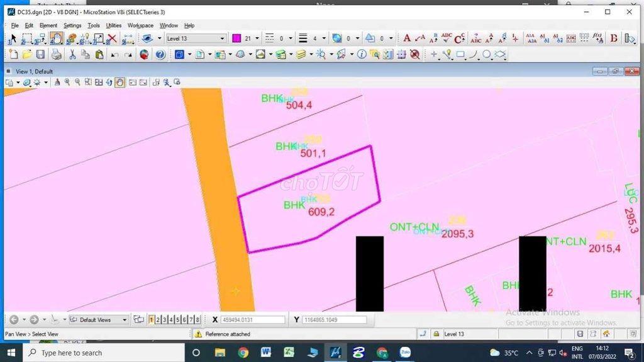Create a new file via blank page icon
Image resolution: width=644 pixels, height=362 pixels.
pos(14,54)
